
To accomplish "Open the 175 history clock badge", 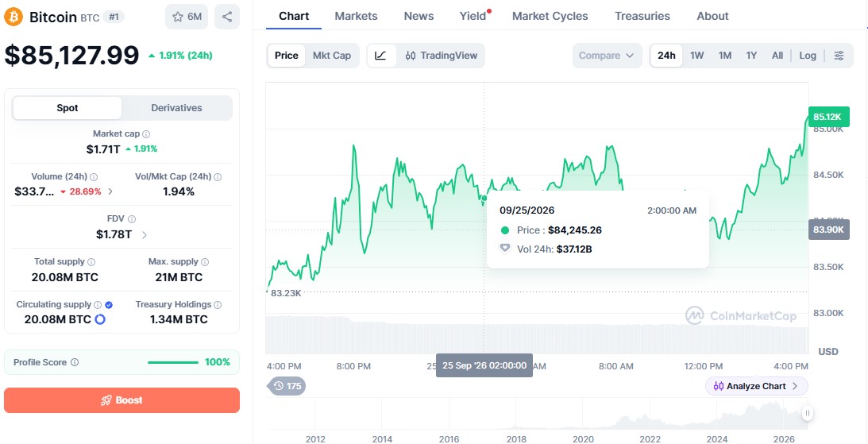I will (287, 386).
